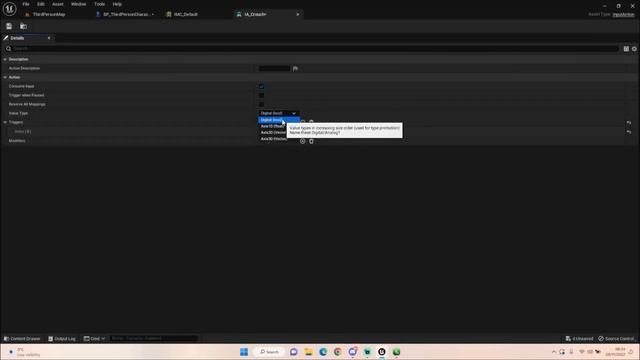Choose Axis2D (Vector2D) value type
Screen dimensions: 640x360
(x=273, y=133)
